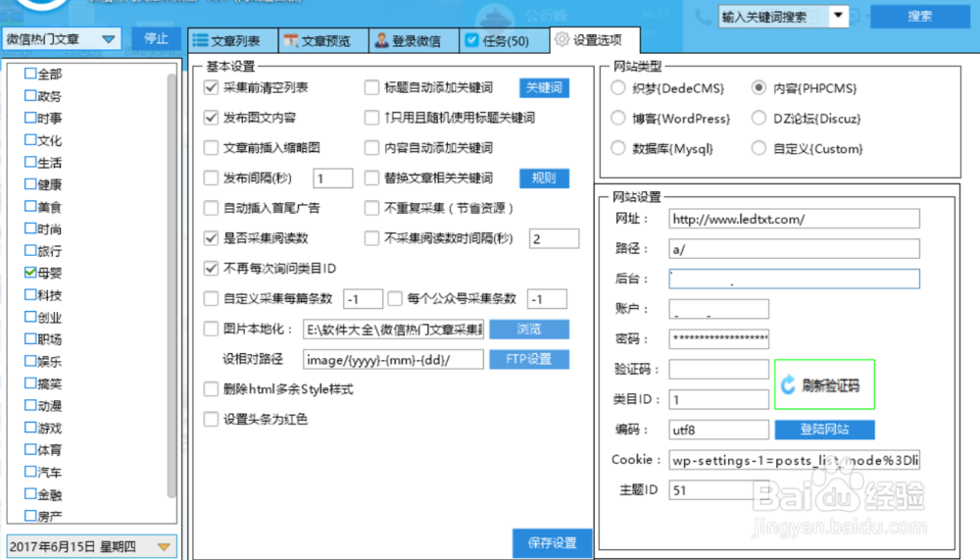Click the 浏览 button
980x560 pixels.
coord(529,330)
